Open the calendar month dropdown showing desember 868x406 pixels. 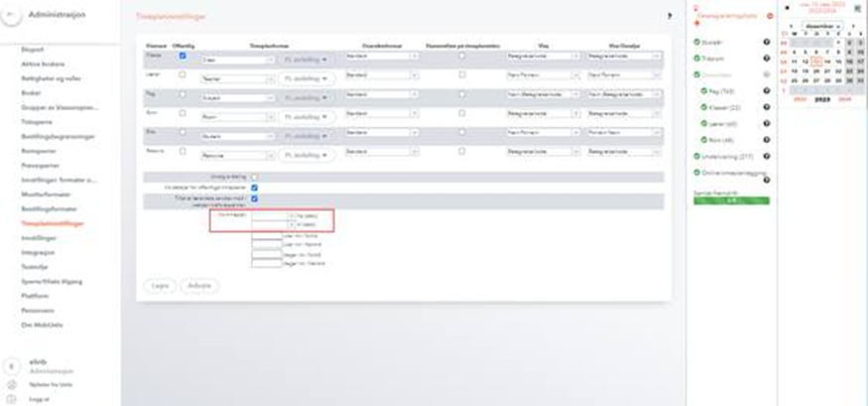pyautogui.click(x=822, y=27)
